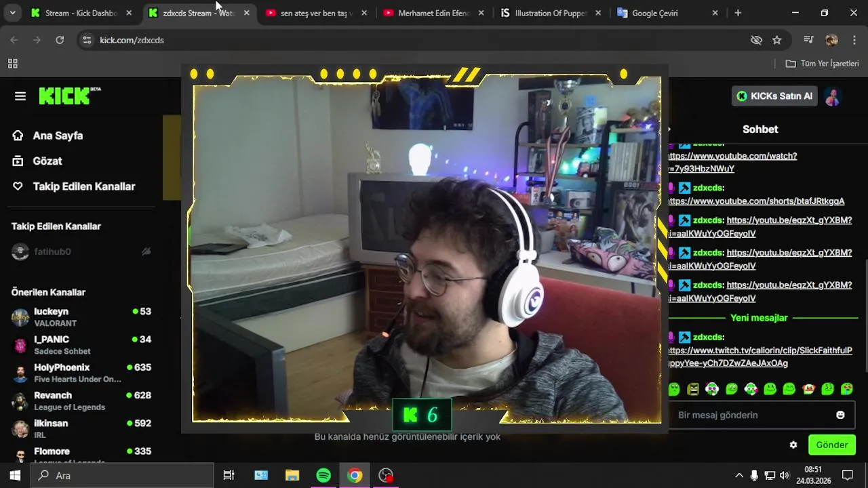Open the Kick user avatar menu
The height and width of the screenshot is (488, 868).
(x=833, y=96)
